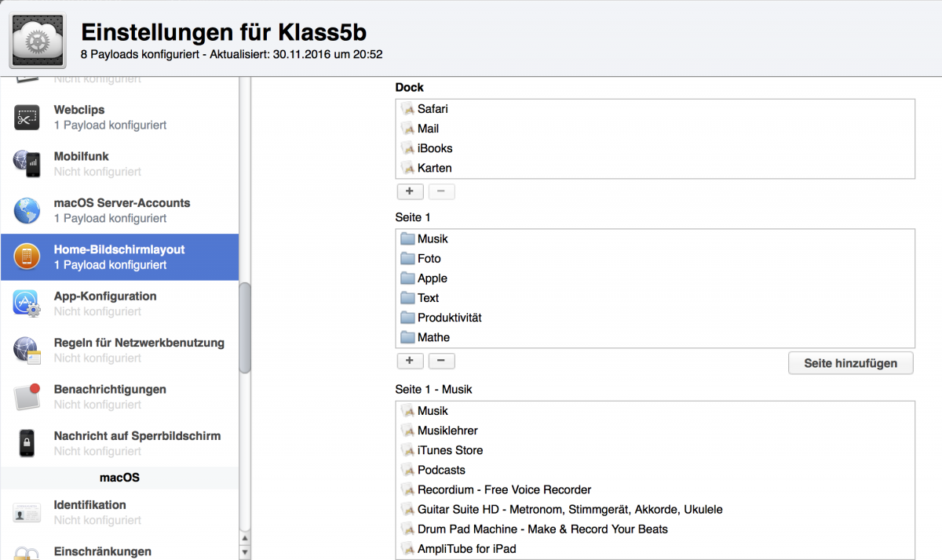
Task: Click the sidebar scrollbar thumb
Action: coord(245,328)
